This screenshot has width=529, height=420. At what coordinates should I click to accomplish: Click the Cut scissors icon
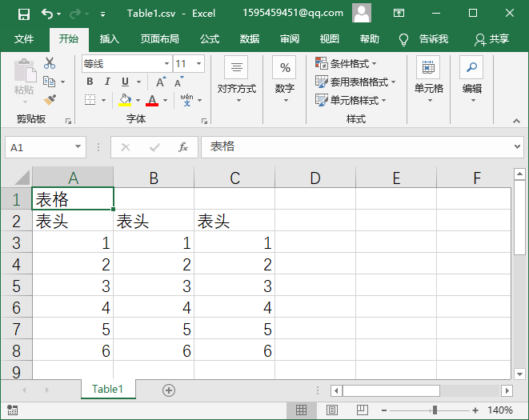pyautogui.click(x=50, y=63)
